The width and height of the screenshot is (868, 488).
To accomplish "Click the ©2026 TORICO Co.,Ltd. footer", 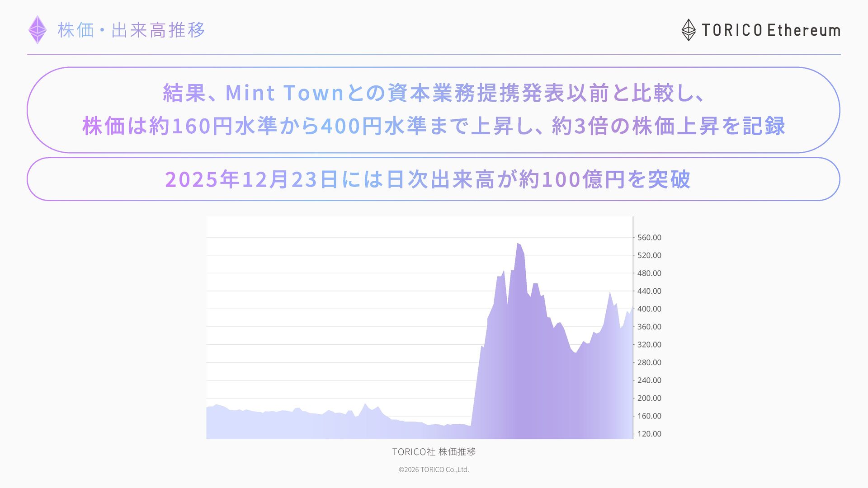I will [x=434, y=469].
